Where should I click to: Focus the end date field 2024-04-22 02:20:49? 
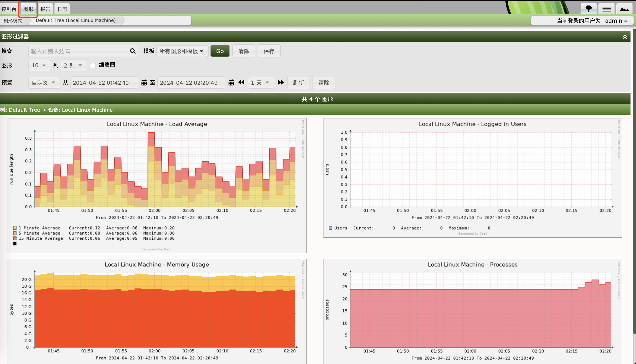[x=191, y=82]
